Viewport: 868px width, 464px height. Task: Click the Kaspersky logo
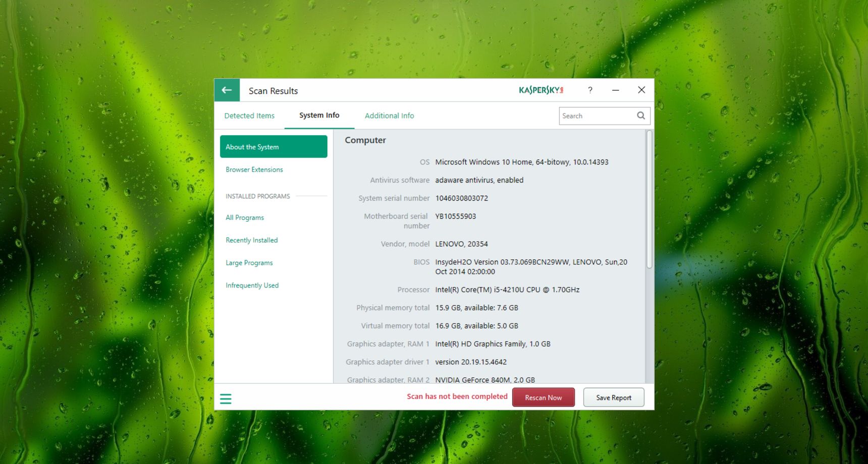541,90
